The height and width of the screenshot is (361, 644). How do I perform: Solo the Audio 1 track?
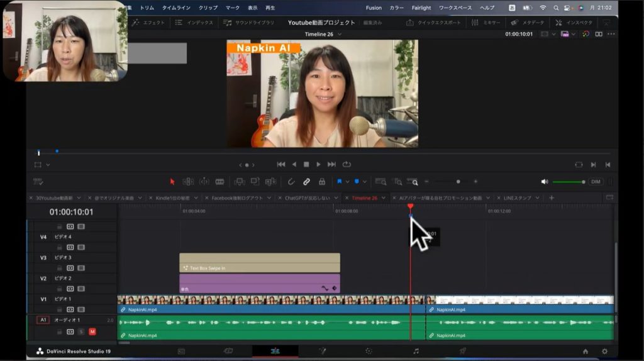pos(81,331)
